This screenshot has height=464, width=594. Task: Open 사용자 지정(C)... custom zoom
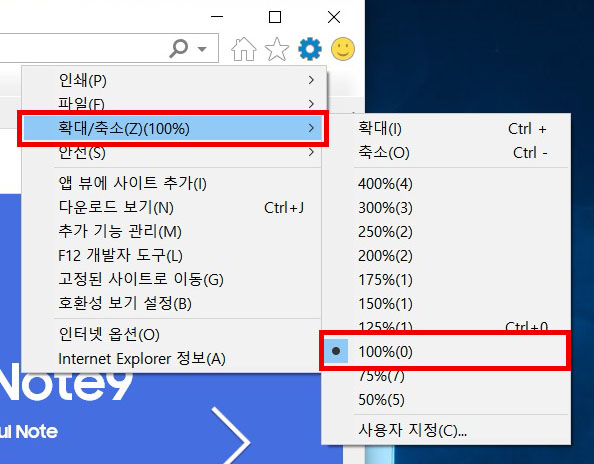coord(446,430)
